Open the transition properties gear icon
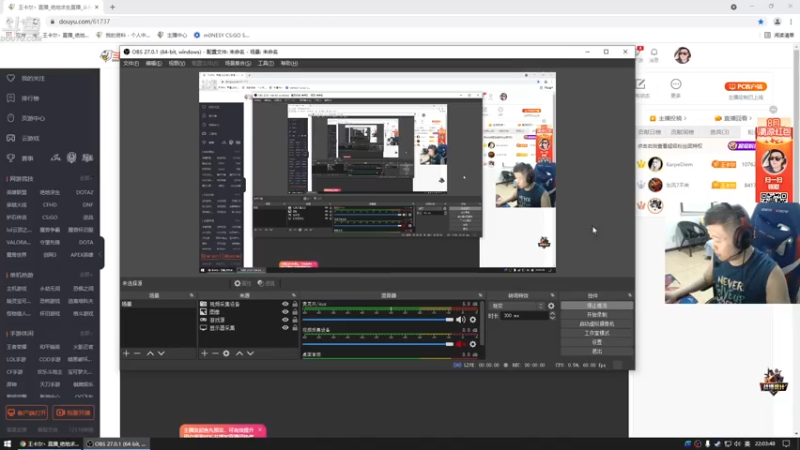 551,306
